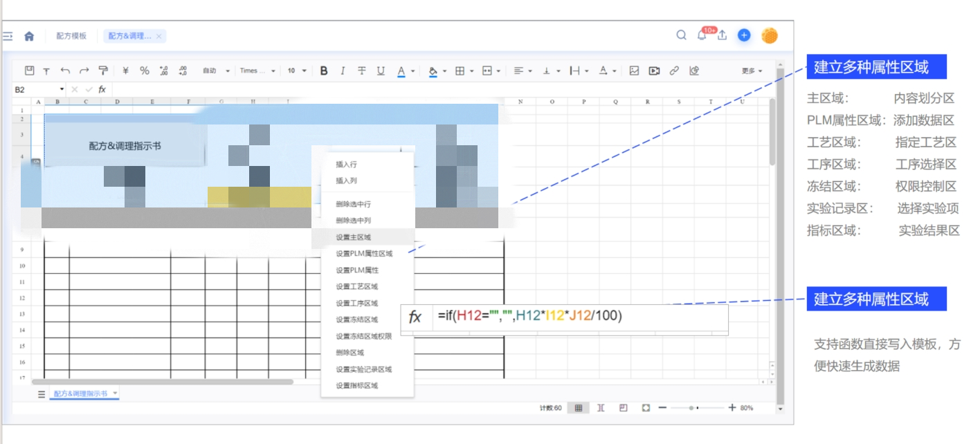The image size is (980, 444).
Task: Toggle strikethrough formatting
Action: point(361,71)
